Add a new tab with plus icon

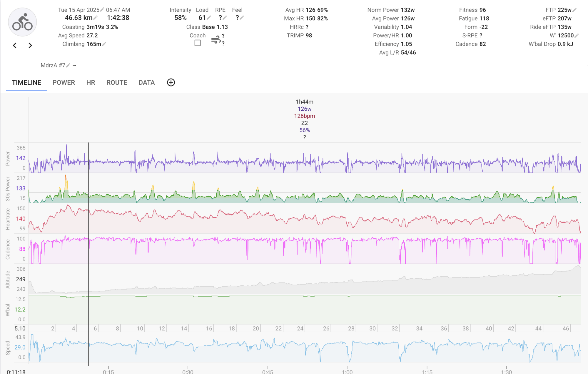171,82
